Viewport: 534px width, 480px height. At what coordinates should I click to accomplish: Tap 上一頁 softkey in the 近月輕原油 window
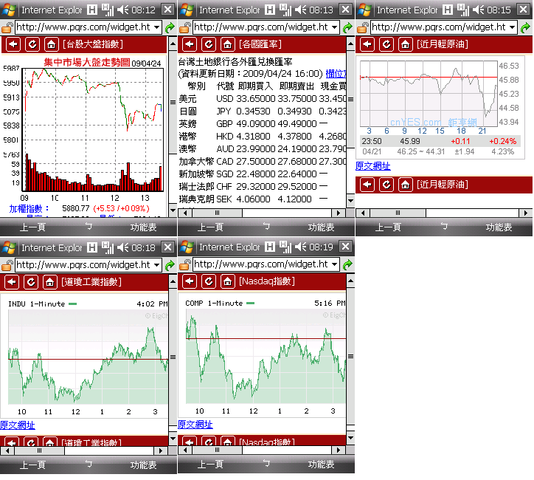pos(388,227)
